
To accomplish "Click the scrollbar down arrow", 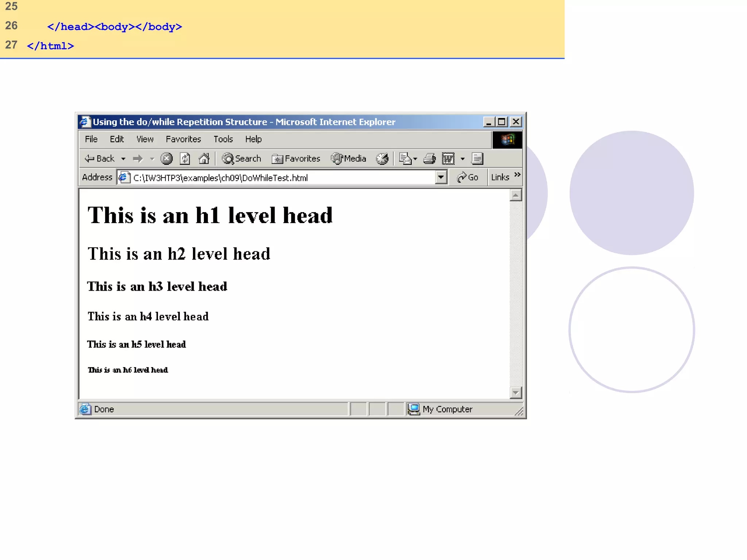I will (x=515, y=393).
